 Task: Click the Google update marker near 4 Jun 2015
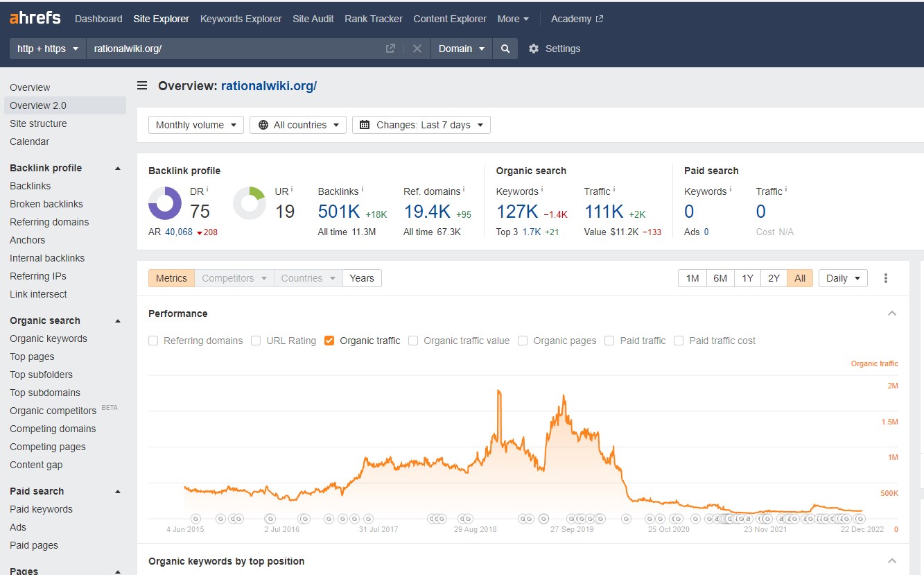click(x=195, y=518)
